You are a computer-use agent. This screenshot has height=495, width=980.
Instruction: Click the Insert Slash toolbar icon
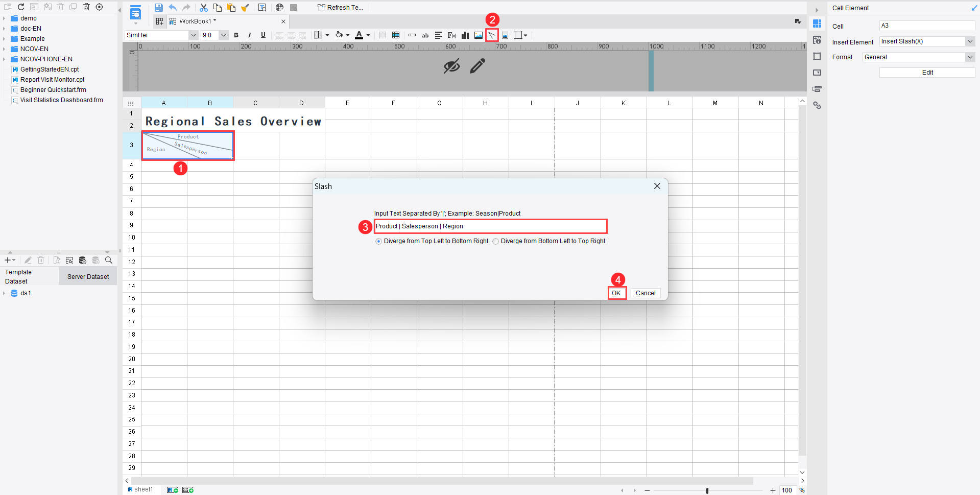pos(492,35)
